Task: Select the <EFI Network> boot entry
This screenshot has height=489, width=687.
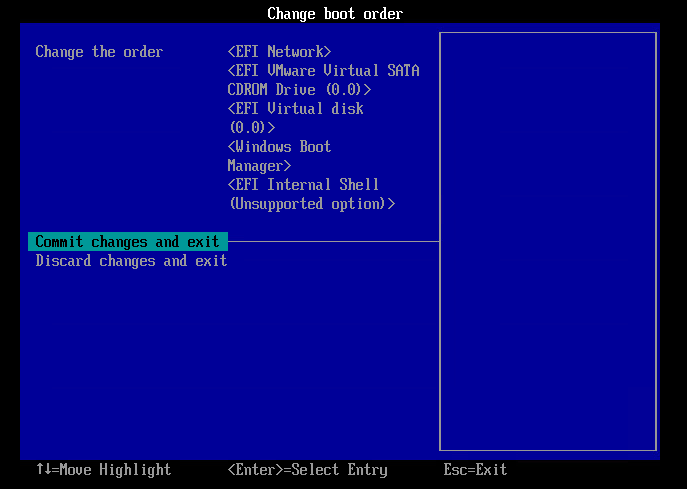Action: click(279, 52)
